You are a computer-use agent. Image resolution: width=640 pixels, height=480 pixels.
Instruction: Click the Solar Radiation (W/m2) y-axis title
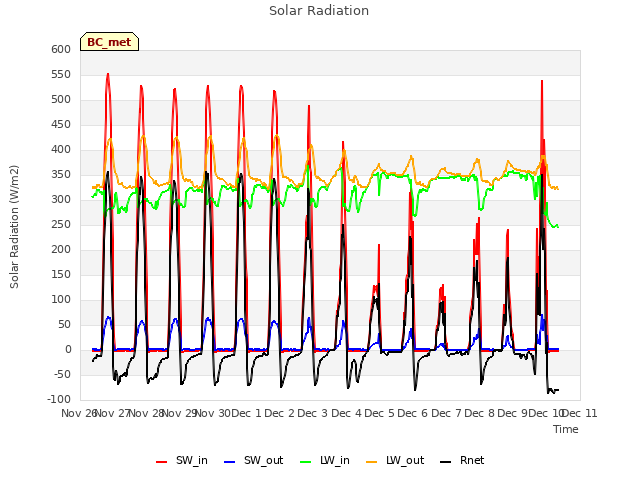click(14, 227)
